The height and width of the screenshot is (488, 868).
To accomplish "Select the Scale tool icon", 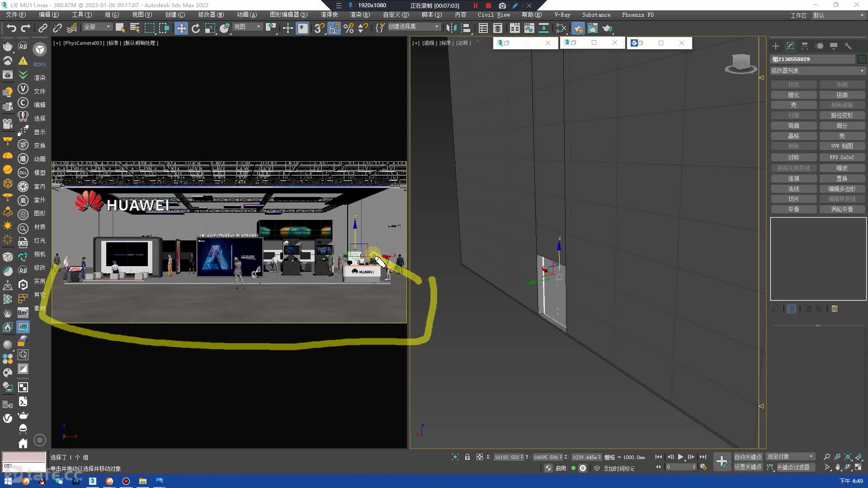I will pos(210,28).
